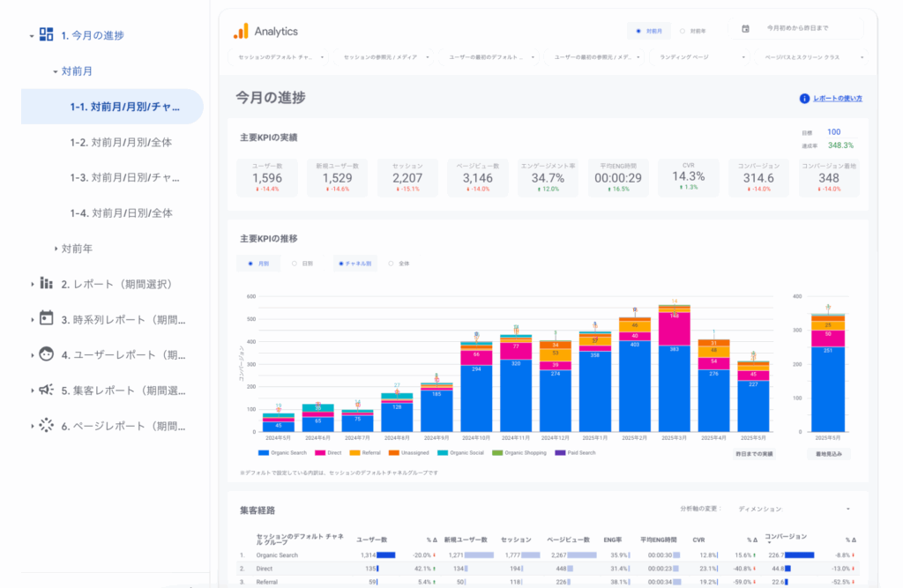Expand the 対前年 subsection arrow
The image size is (903, 588).
click(x=56, y=249)
